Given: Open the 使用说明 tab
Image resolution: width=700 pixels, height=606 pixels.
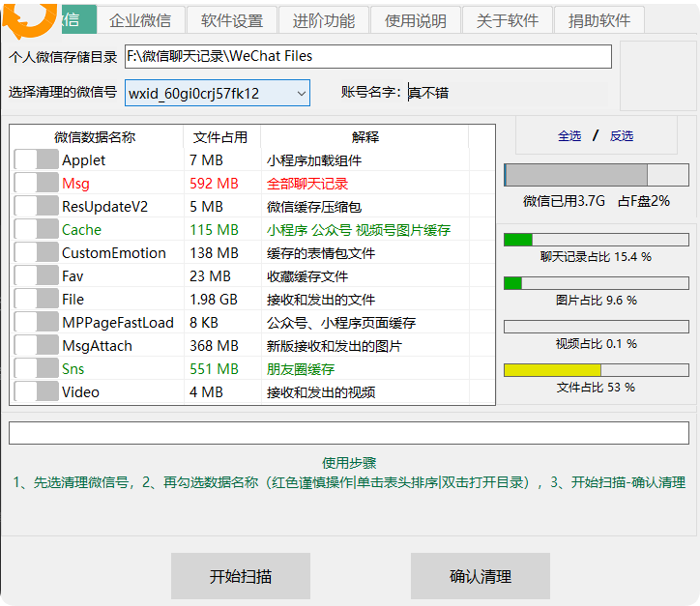Looking at the screenshot, I should point(416,20).
